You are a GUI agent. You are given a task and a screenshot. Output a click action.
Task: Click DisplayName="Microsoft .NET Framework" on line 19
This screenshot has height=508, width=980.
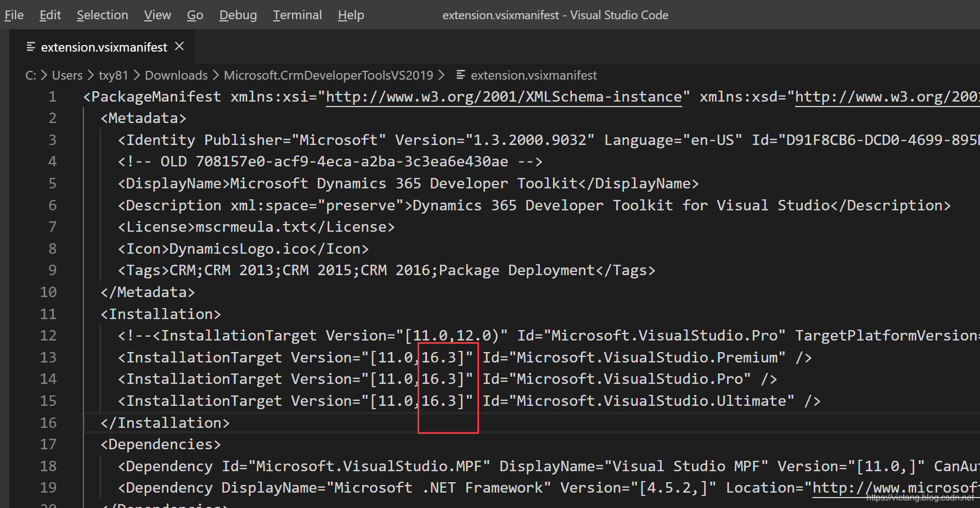tap(387, 488)
